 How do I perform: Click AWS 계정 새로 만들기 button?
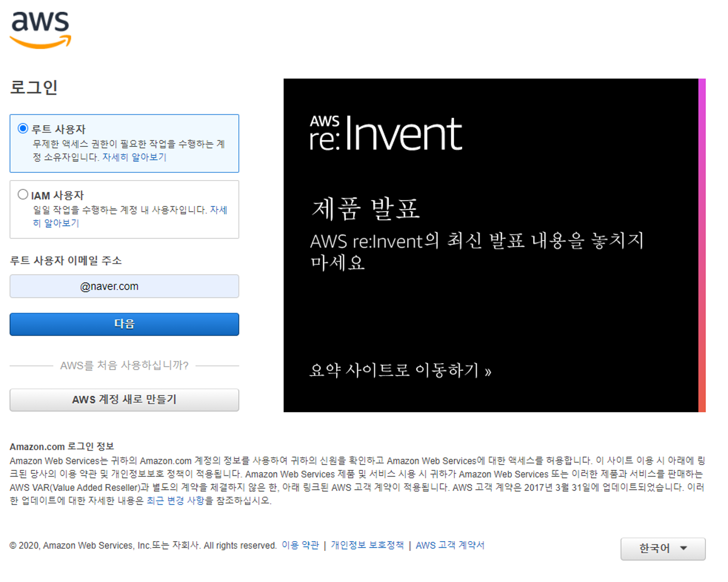[124, 400]
